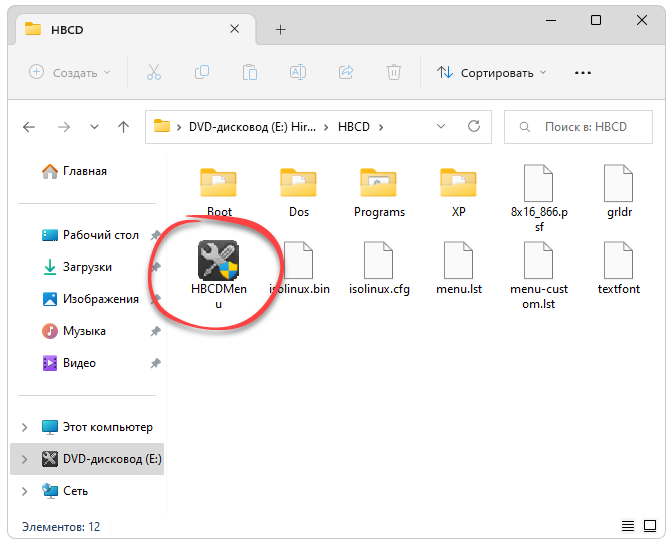Click the Paste clipboard icon
The width and height of the screenshot is (670, 544).
[250, 73]
